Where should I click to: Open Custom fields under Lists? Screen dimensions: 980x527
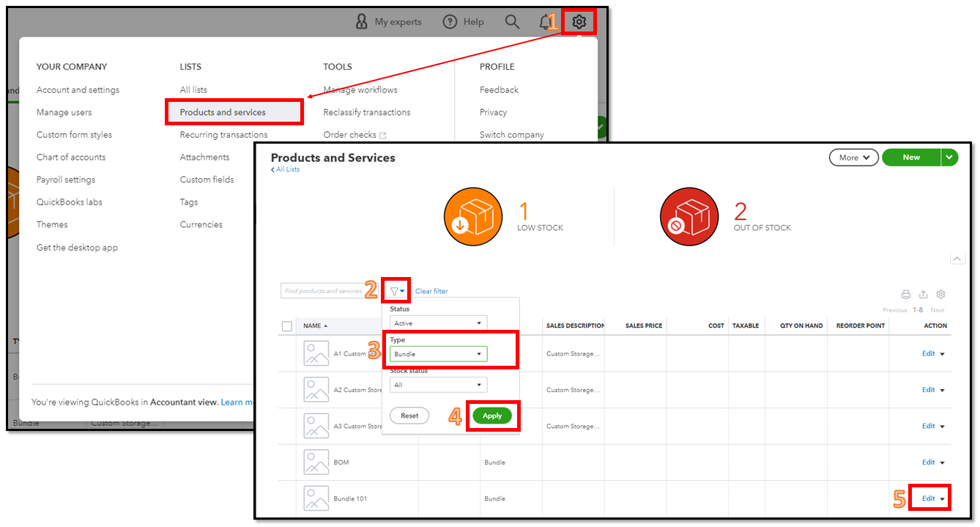(x=207, y=180)
